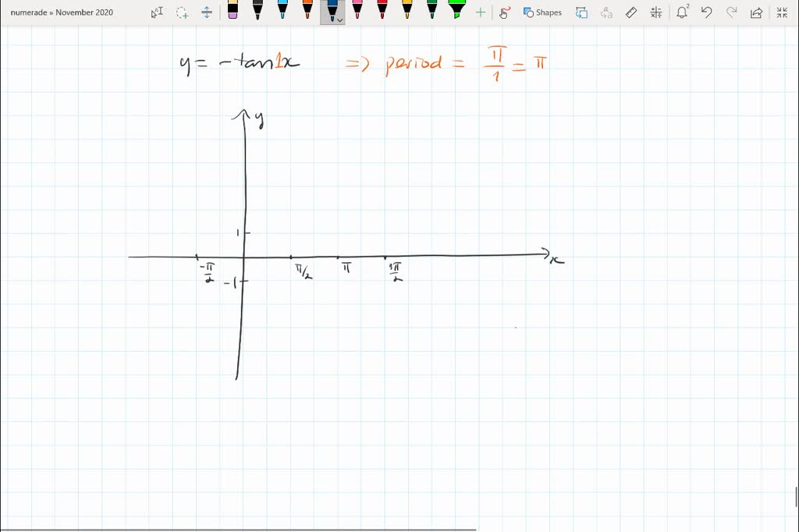Open the Shapes picker

click(542, 12)
